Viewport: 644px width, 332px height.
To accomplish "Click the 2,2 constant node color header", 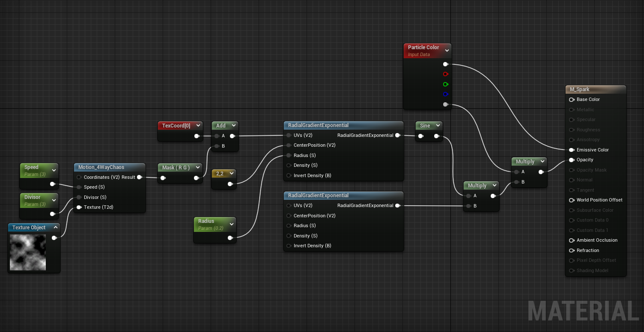I will (x=220, y=174).
